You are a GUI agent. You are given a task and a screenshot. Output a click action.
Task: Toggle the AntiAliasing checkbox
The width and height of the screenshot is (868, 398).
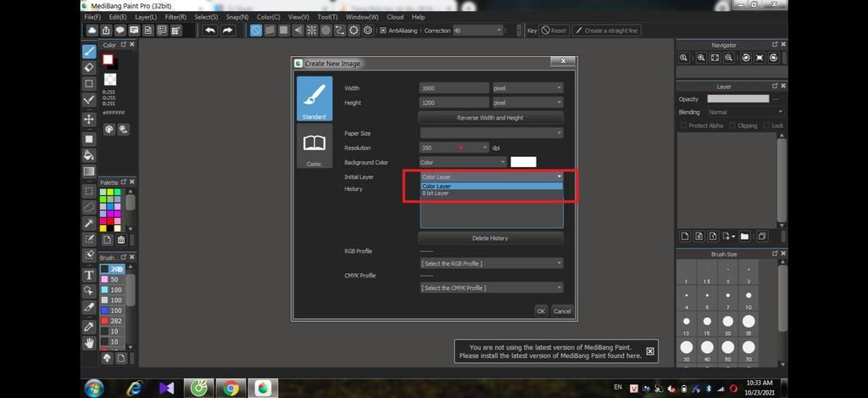click(x=382, y=31)
